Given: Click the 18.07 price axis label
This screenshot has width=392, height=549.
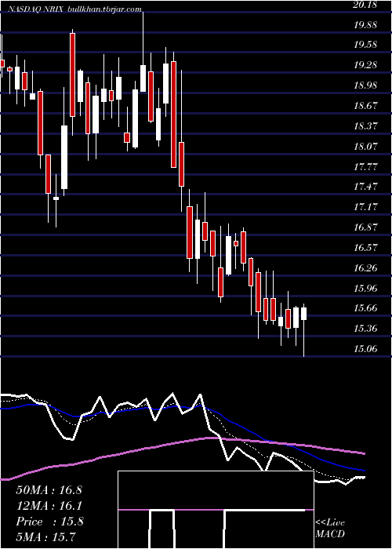Looking at the screenshot, I should tap(366, 147).
